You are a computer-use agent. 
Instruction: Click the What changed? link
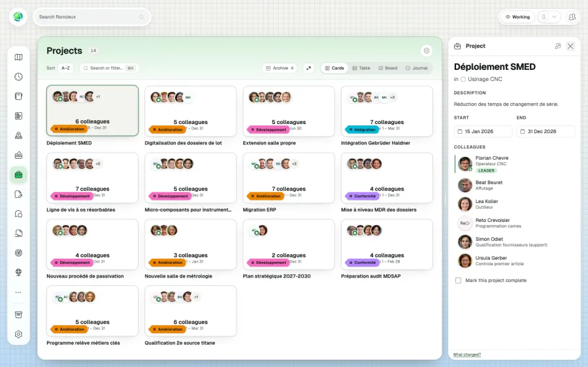point(467,355)
